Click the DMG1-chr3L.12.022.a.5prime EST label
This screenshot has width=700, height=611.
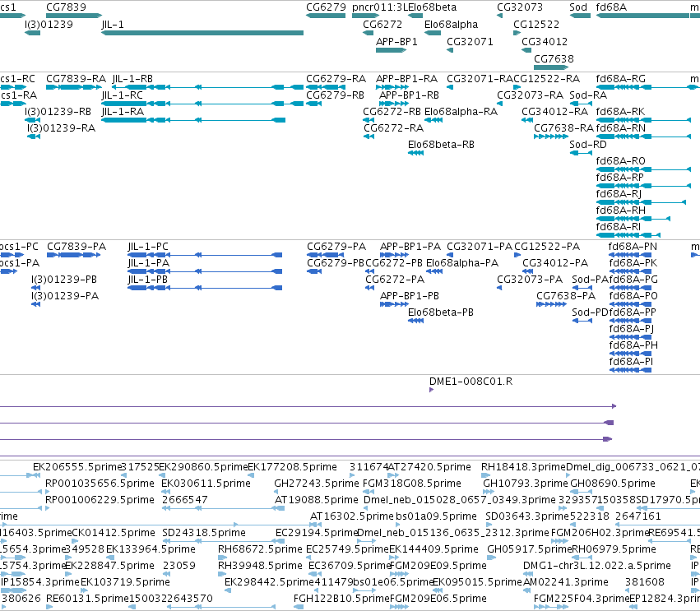coord(596,566)
